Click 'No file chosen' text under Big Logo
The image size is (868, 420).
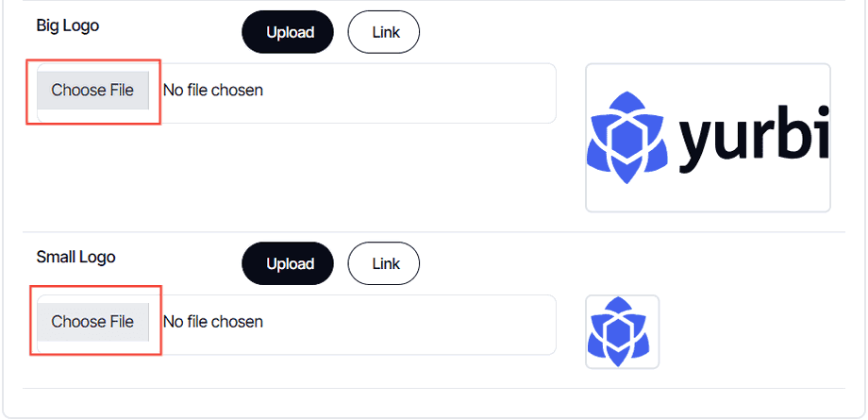pyautogui.click(x=213, y=91)
